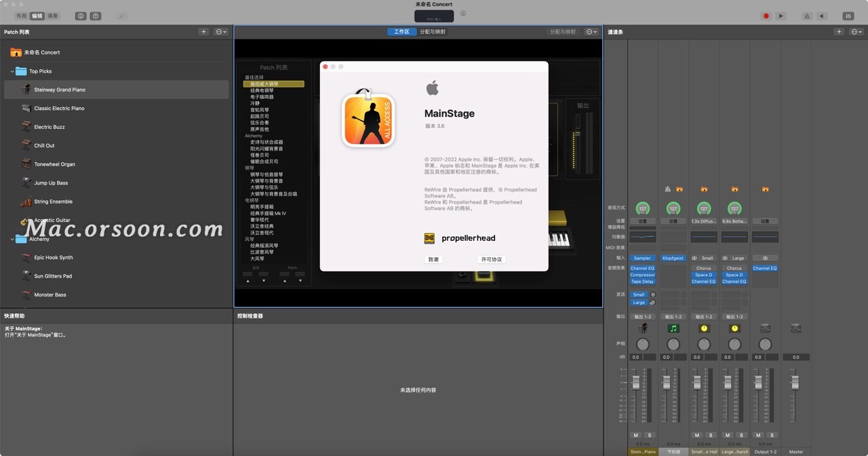Click the MIDI activity display in toolbar
This screenshot has height=456, width=868.
click(434, 16)
